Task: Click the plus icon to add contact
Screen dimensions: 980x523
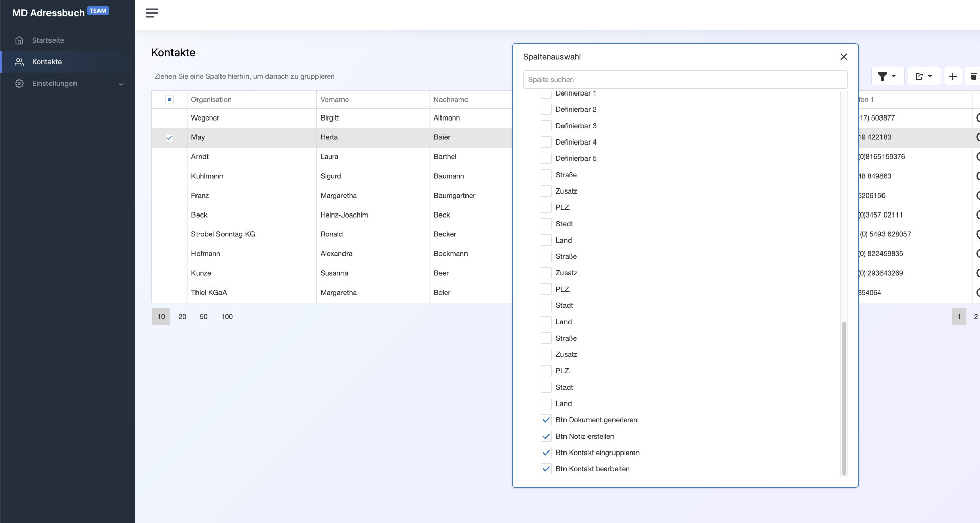Action: coord(952,76)
